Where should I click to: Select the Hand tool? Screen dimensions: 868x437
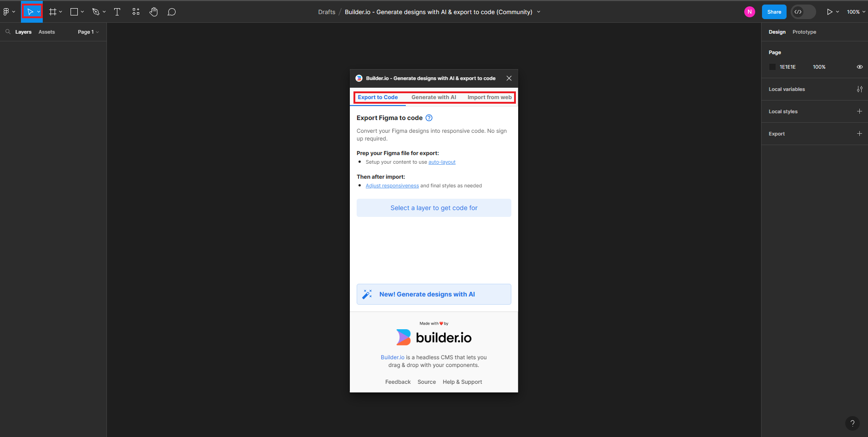pyautogui.click(x=154, y=12)
